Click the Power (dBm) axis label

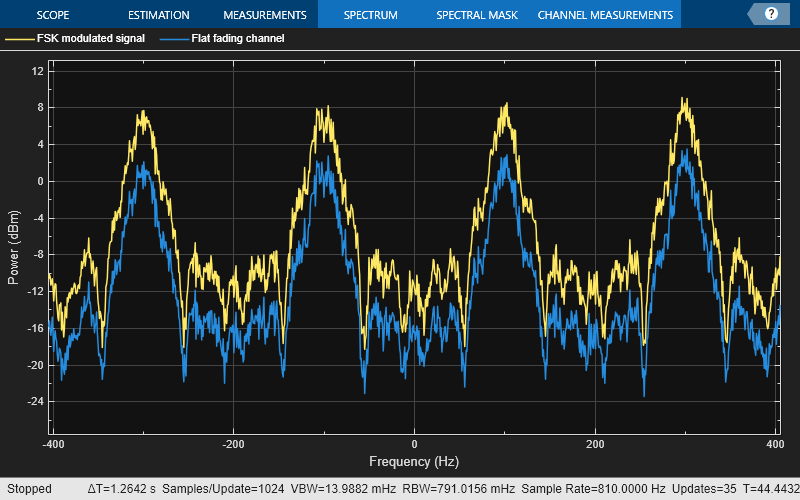pyautogui.click(x=13, y=247)
